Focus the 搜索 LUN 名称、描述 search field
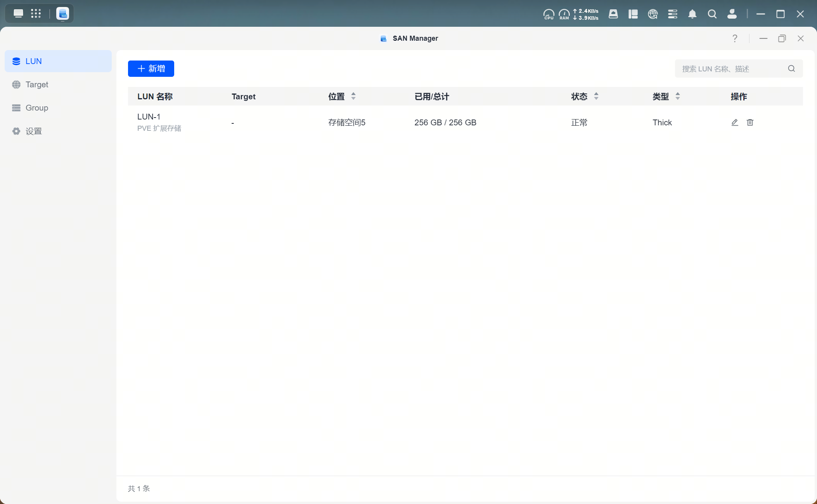This screenshot has height=504, width=817. (x=729, y=69)
